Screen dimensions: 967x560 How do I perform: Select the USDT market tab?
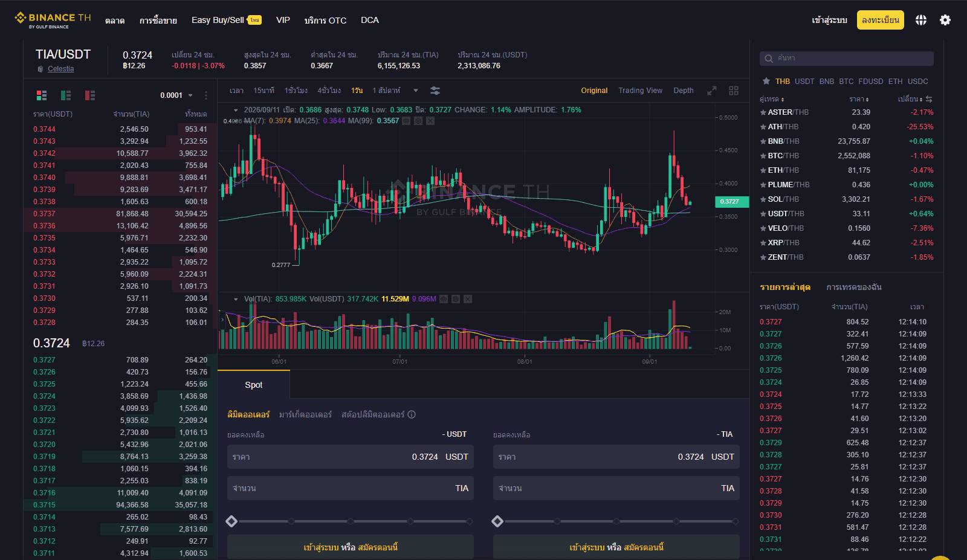(804, 81)
